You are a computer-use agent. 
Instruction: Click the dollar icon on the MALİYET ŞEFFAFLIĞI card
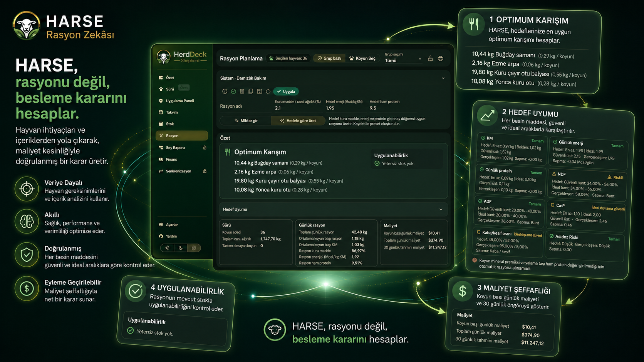pyautogui.click(x=463, y=291)
